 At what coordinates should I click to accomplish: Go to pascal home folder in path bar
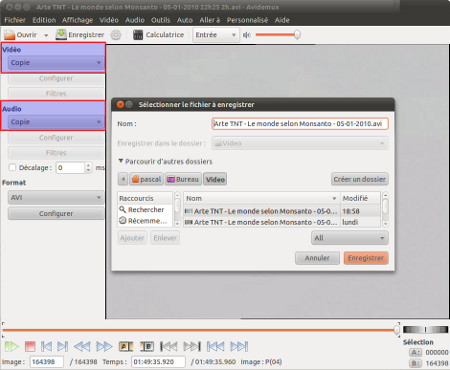pyautogui.click(x=146, y=179)
